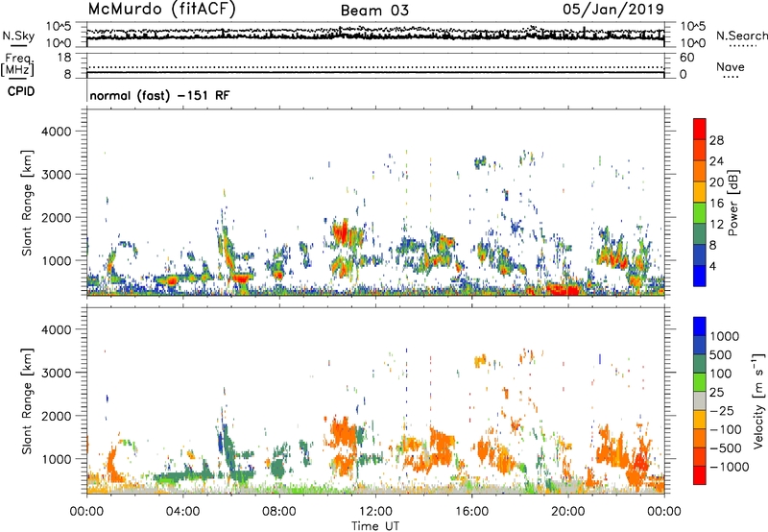Click the velocity colorbar tick '-25'
Image resolution: width=768 pixels, height=532 pixels.
coord(722,410)
